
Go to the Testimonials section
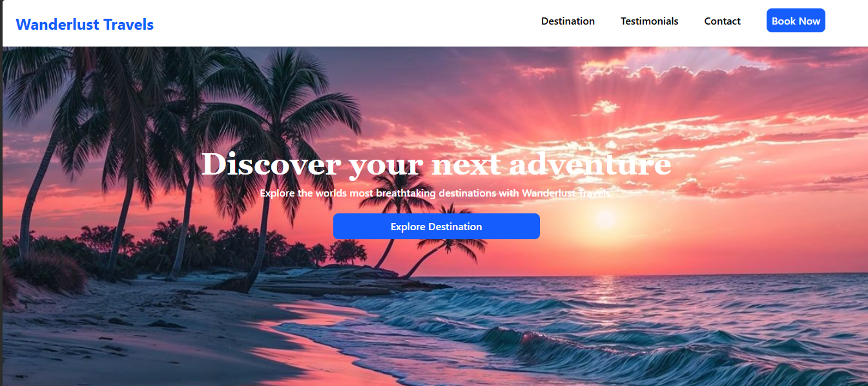pyautogui.click(x=649, y=21)
